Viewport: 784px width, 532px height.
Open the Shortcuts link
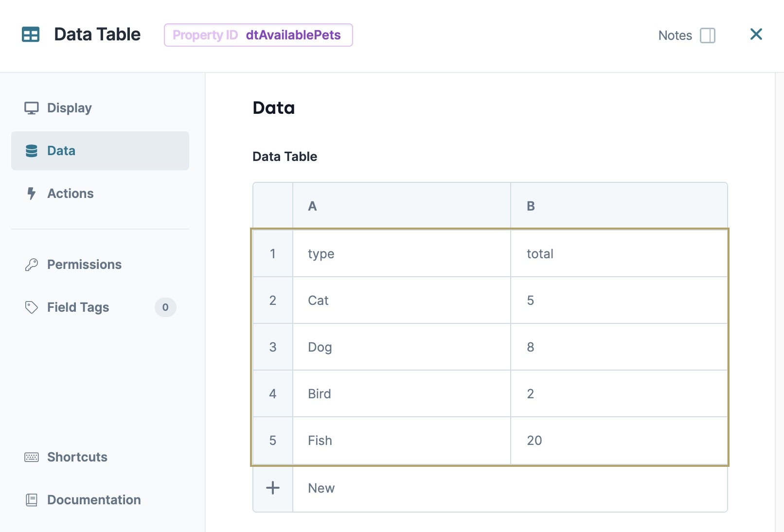100,457
